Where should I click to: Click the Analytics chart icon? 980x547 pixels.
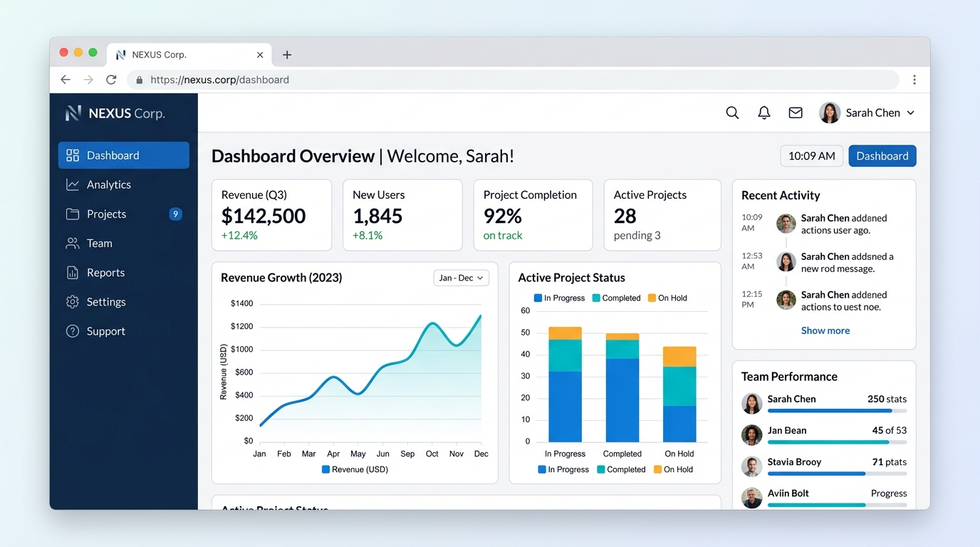pos(73,184)
